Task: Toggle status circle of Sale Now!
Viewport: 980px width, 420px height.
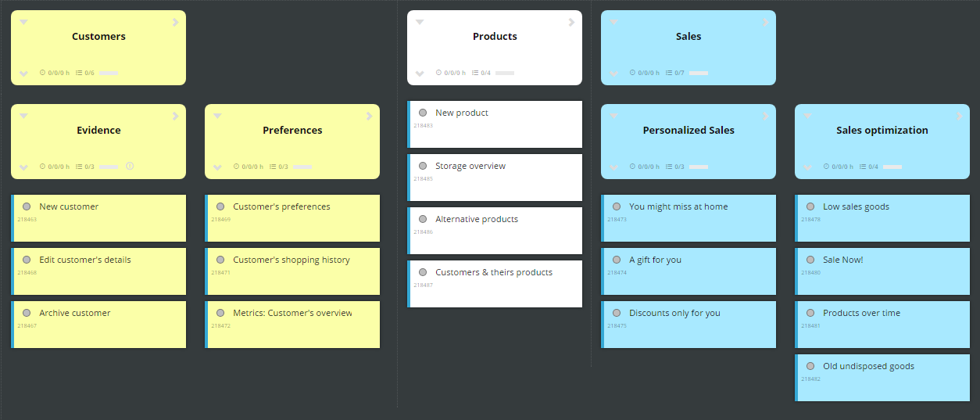Action: click(x=810, y=260)
